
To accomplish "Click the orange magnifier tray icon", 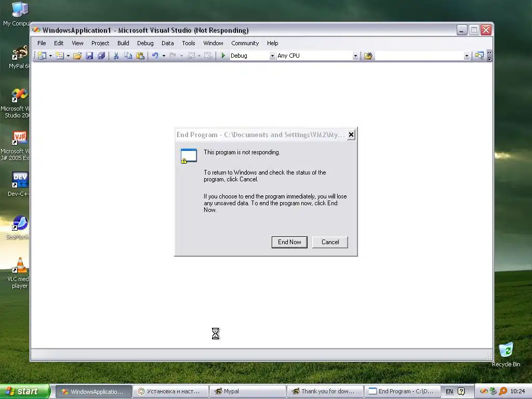I will [x=503, y=392].
